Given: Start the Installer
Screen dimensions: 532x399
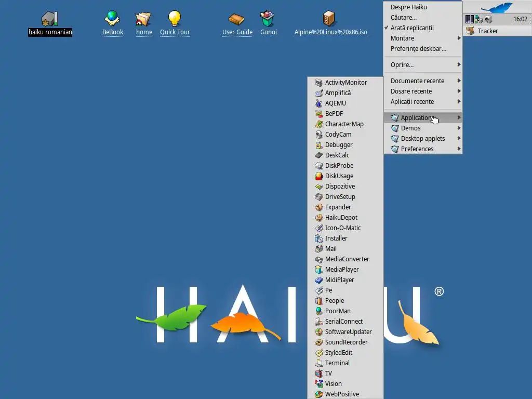Looking at the screenshot, I should point(345,238).
